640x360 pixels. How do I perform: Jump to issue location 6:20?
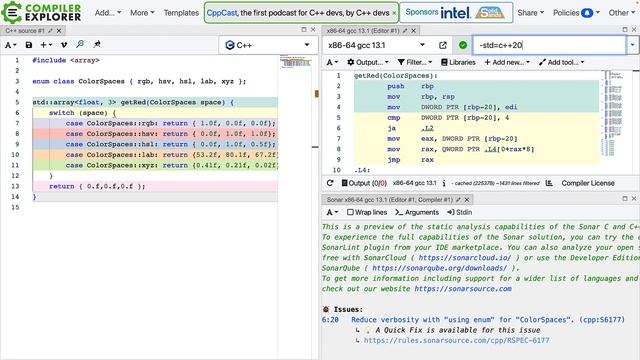pos(330,320)
